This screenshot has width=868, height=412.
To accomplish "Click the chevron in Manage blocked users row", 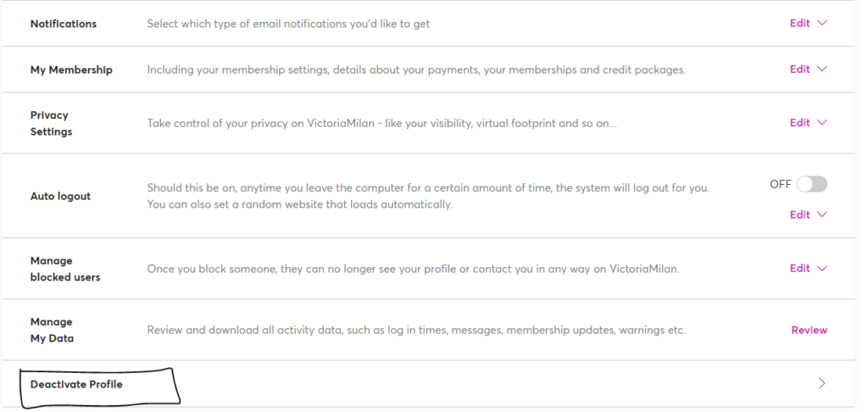I will (x=822, y=269).
